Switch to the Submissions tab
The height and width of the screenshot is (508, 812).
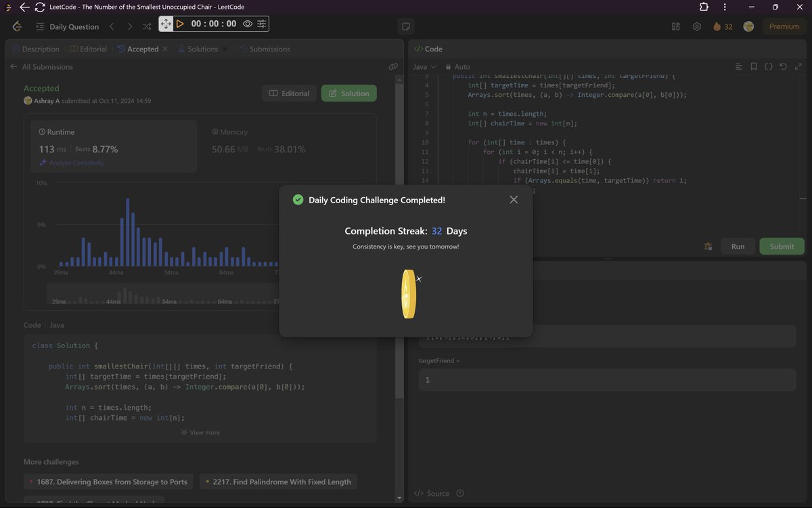click(x=263, y=49)
